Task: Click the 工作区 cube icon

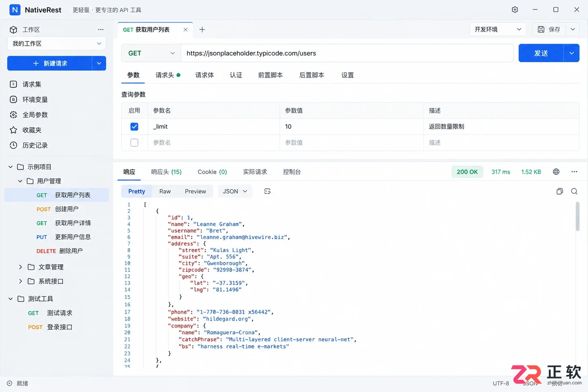Action: (x=13, y=29)
